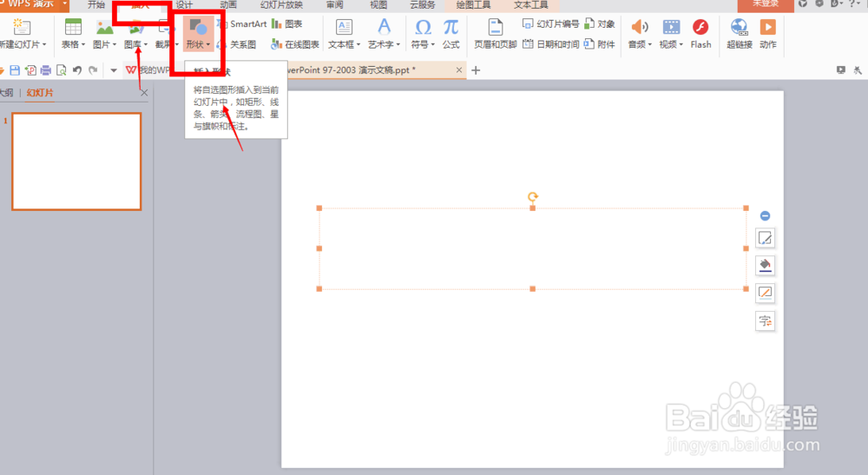The image size is (868, 475).
Task: Click the 形状 shapes icon
Action: coord(198,27)
